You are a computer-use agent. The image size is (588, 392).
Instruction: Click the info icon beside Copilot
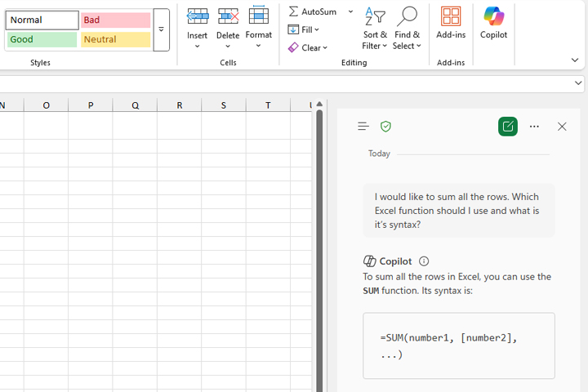pos(424,261)
